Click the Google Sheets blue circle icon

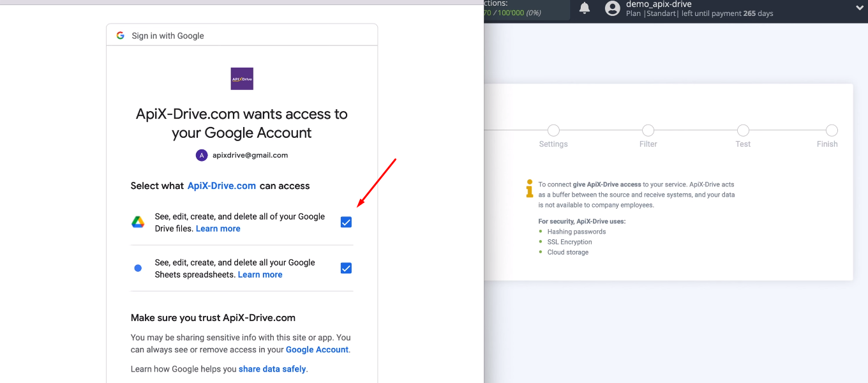click(x=138, y=267)
